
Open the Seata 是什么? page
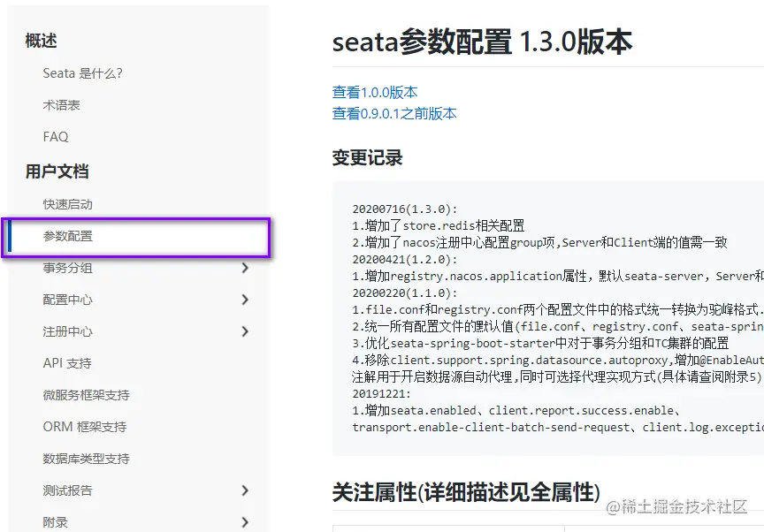(82, 73)
